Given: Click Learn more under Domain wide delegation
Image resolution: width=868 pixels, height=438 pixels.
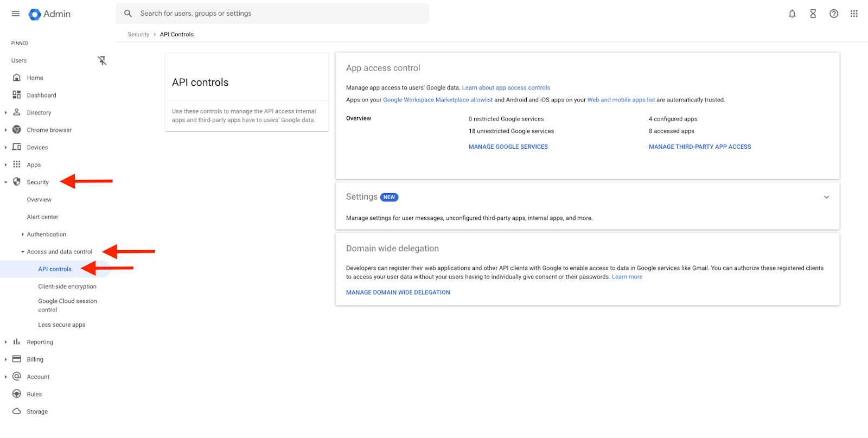Looking at the screenshot, I should (x=627, y=277).
